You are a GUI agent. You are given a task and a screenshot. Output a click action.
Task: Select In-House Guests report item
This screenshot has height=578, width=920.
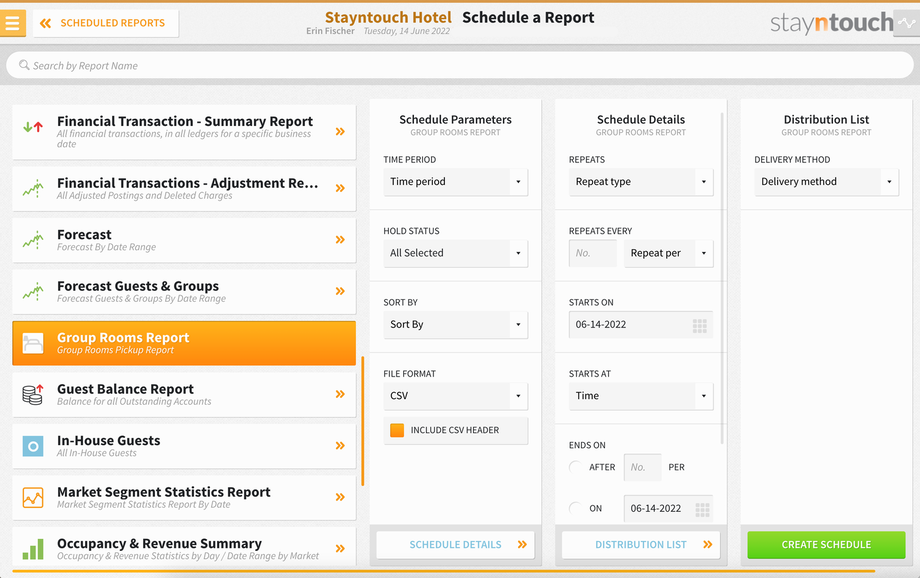coord(184,446)
